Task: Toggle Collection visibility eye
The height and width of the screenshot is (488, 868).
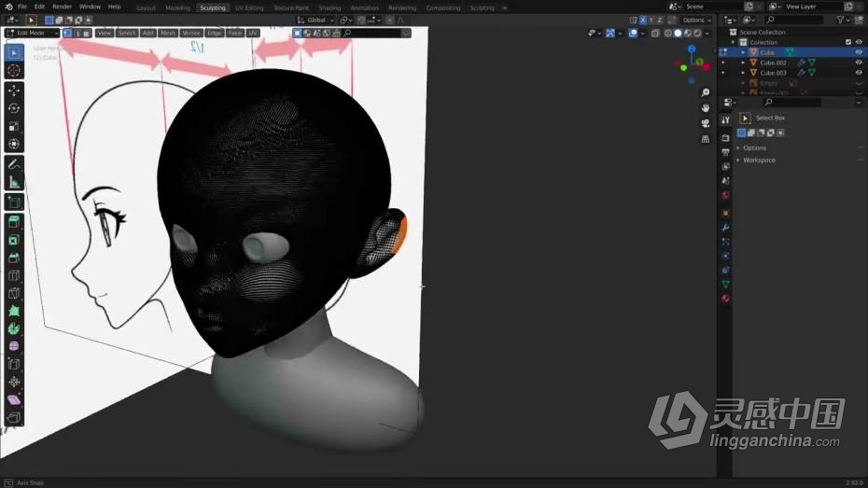Action: tap(859, 42)
